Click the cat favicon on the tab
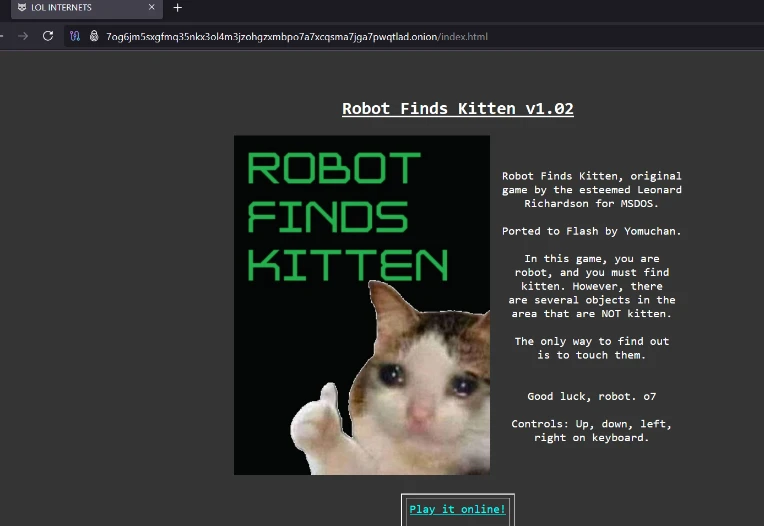764x526 pixels. pyautogui.click(x=22, y=7)
